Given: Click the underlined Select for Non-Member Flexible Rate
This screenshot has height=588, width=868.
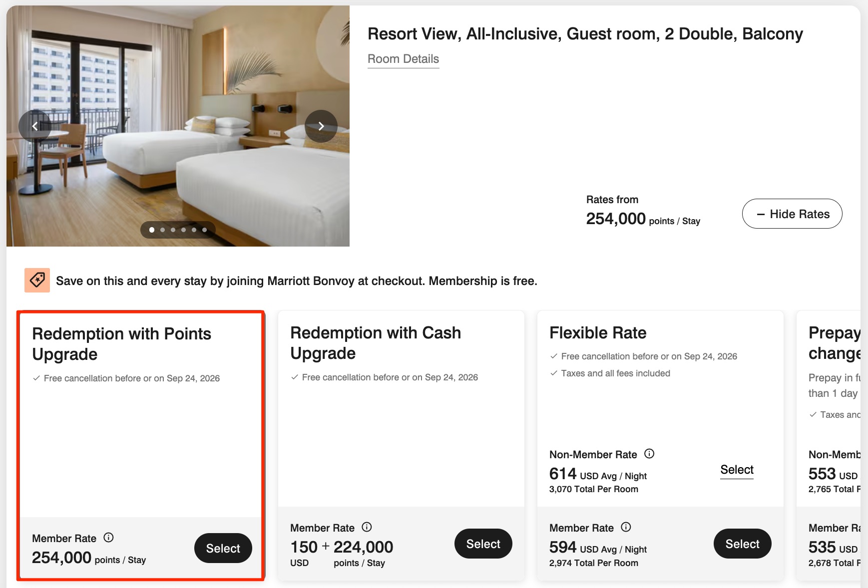Looking at the screenshot, I should [737, 470].
